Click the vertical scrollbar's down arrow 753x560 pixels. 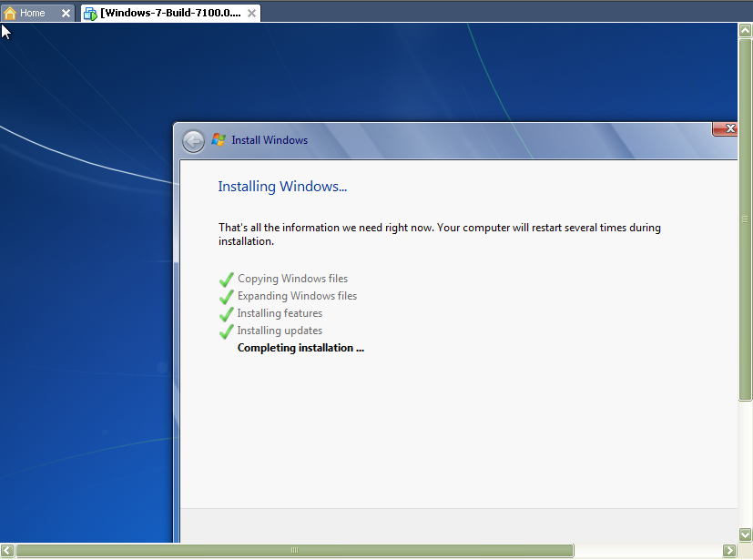point(746,535)
